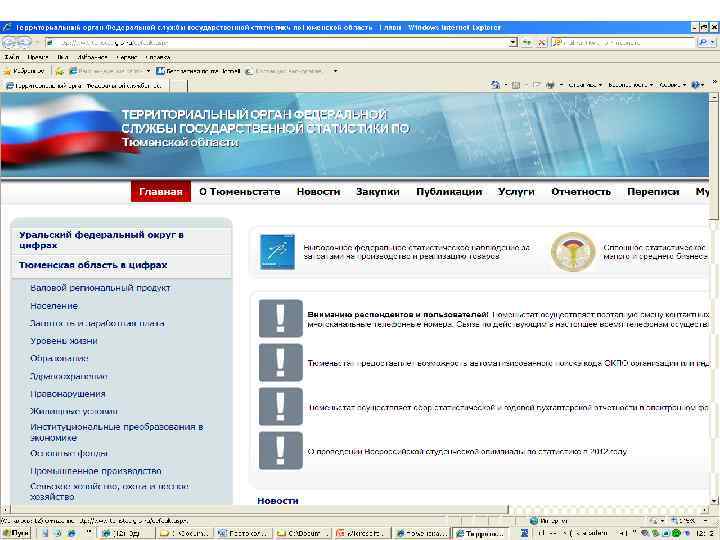Viewport: 720px width, 540px height.
Task: Click exclamation icon beside OKPO code notice
Action: click(x=281, y=363)
